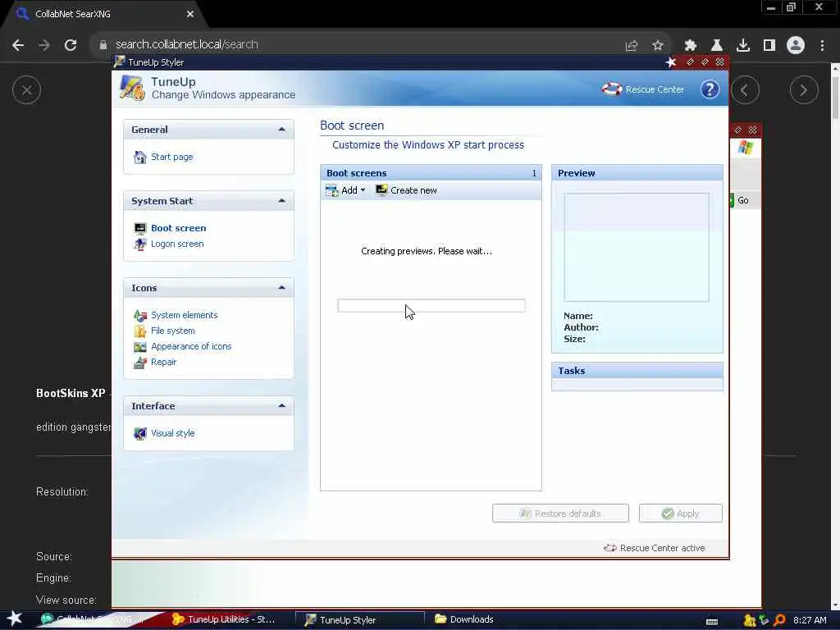Open Visual style under Interface
The height and width of the screenshot is (630, 840).
tap(173, 433)
